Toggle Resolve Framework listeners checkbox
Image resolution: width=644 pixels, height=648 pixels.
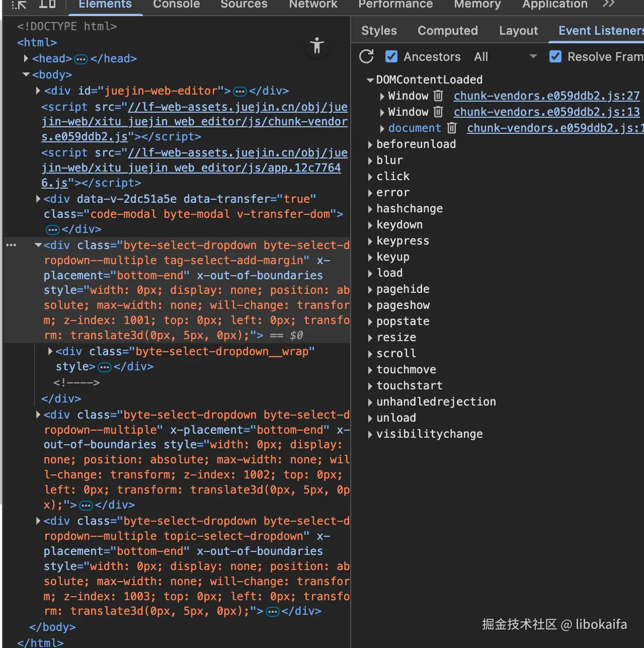pyautogui.click(x=555, y=56)
